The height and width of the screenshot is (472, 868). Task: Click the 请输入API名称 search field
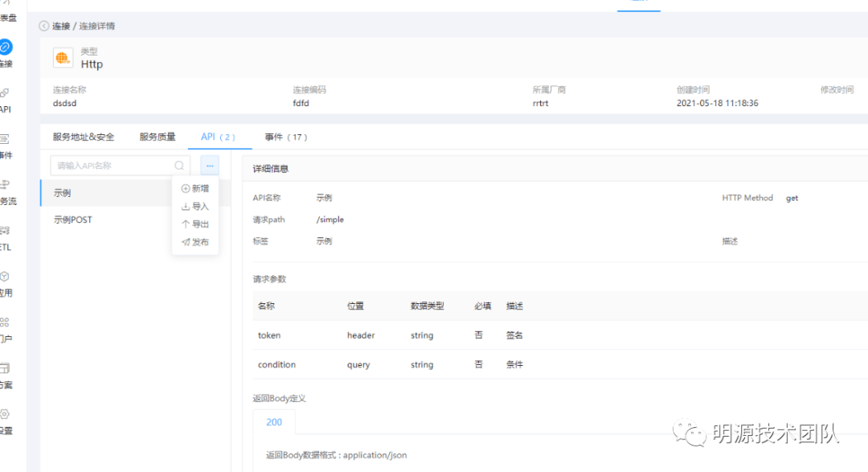(x=111, y=166)
